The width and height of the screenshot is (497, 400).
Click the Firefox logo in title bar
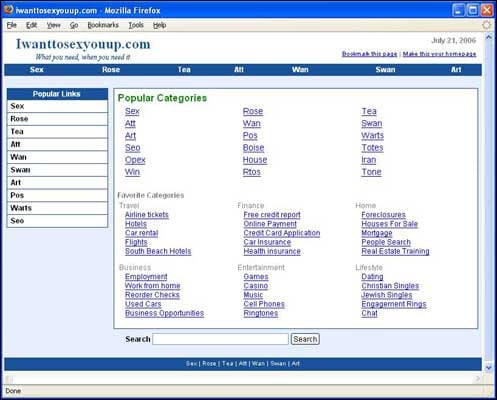(x=9, y=10)
